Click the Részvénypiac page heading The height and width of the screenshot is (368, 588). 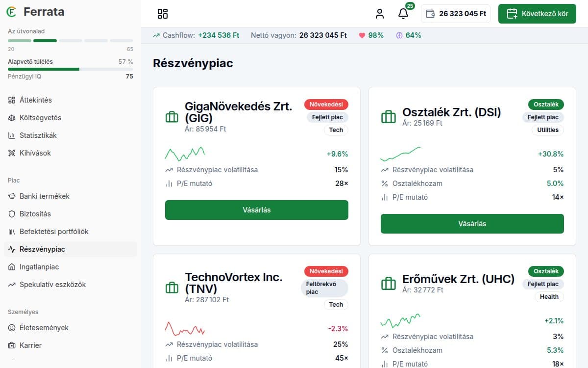pos(193,63)
